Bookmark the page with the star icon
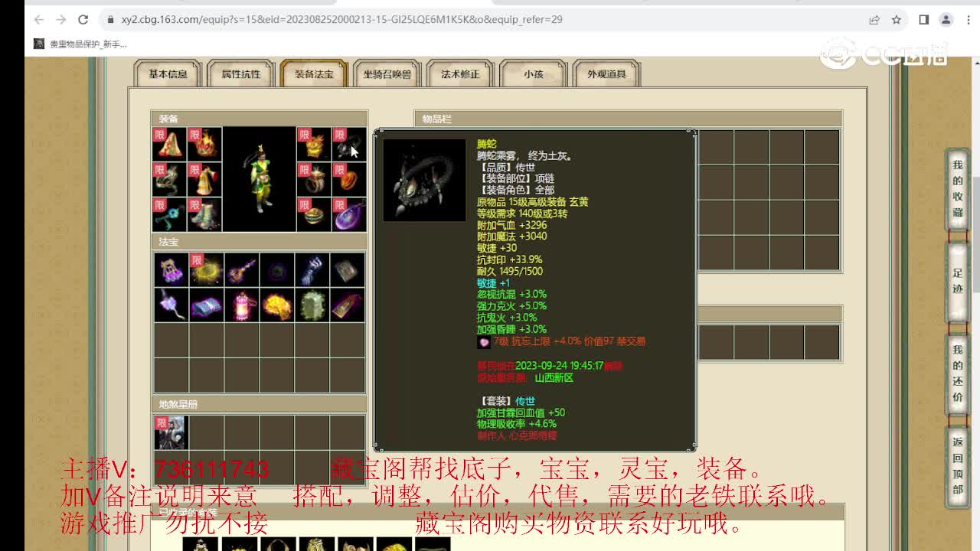The image size is (980, 551). (x=896, y=20)
